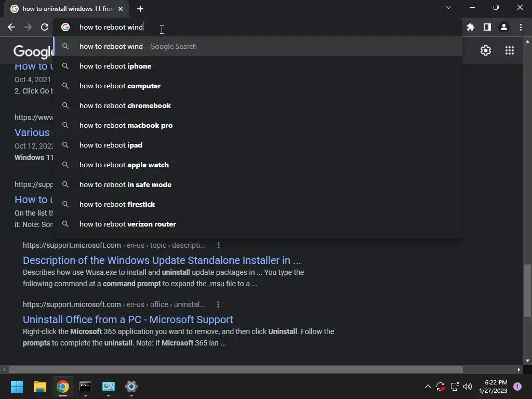Screen dimensions: 532x399
Task: Pick 'how to reboot in safe mode' suggestion
Action: [258, 184]
